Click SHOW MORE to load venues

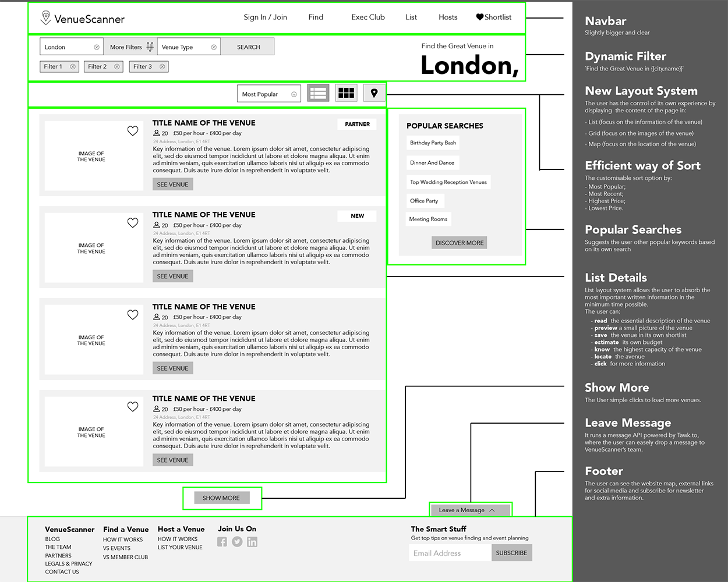point(221,498)
